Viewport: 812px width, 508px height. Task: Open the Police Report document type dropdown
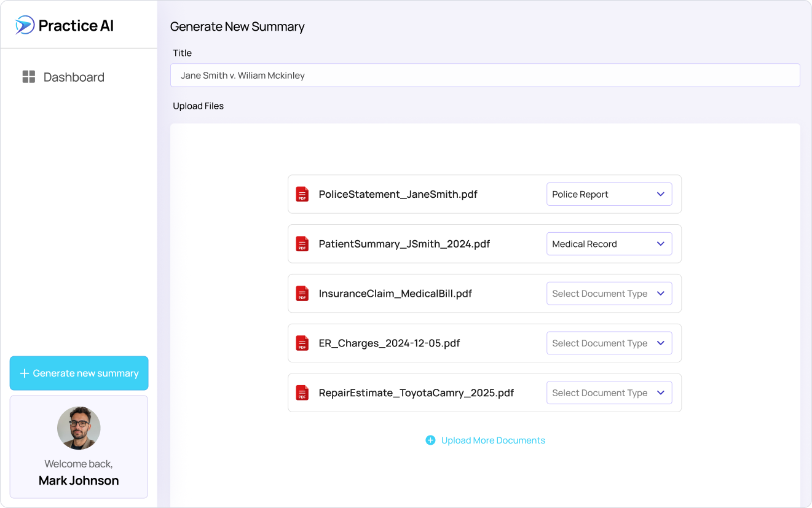(609, 193)
